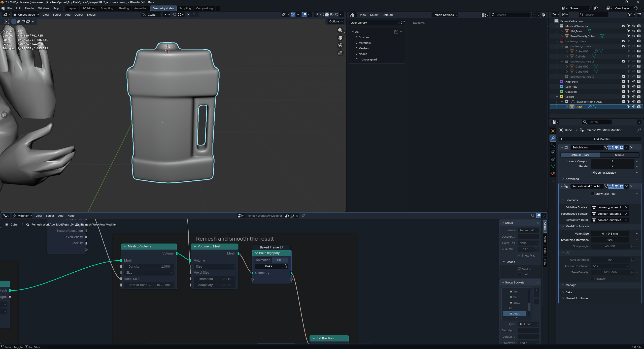Open Object Data green triangle tab
This screenshot has height=349, width=644.
(x=553, y=166)
